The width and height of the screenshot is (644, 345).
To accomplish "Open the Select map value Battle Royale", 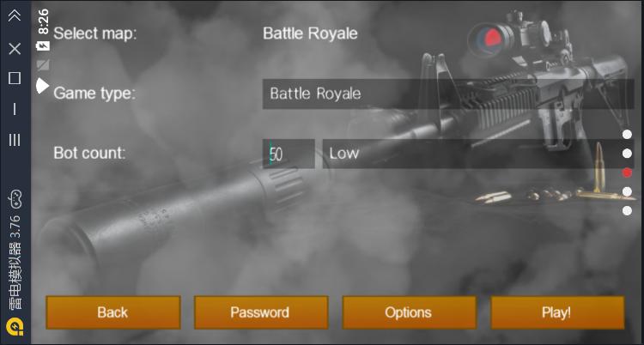I will coord(310,33).
